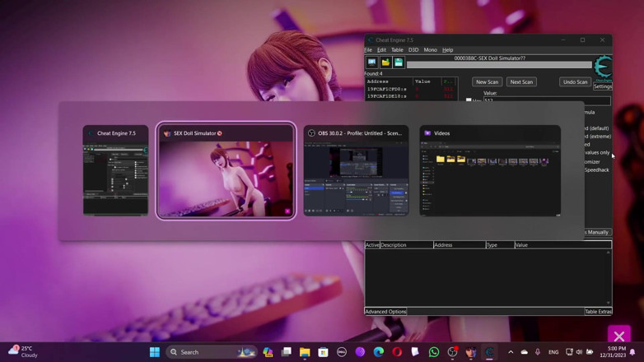
Task: Open volume control from the tray
Action: (x=579, y=352)
